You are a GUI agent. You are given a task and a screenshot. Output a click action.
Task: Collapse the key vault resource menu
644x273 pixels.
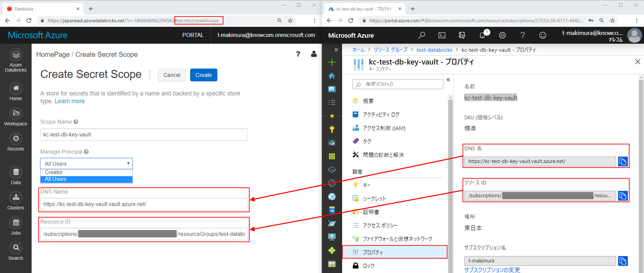click(448, 80)
